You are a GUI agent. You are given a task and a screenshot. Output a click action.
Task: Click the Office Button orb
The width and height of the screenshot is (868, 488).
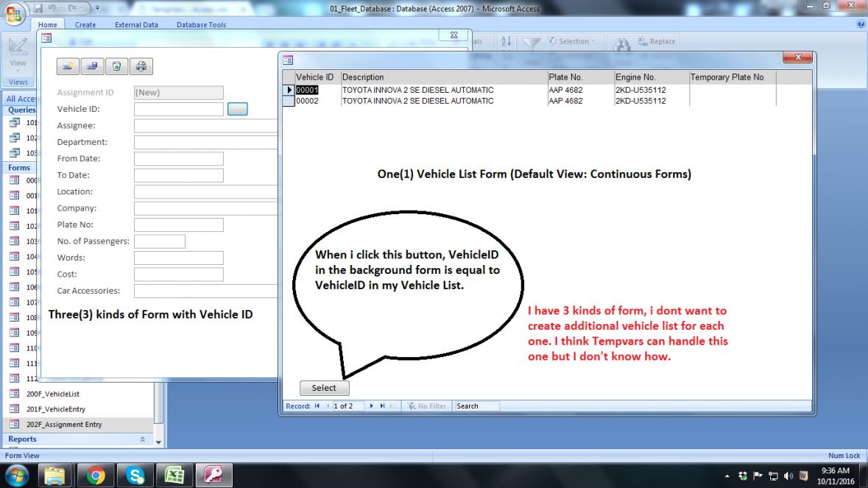[x=15, y=13]
